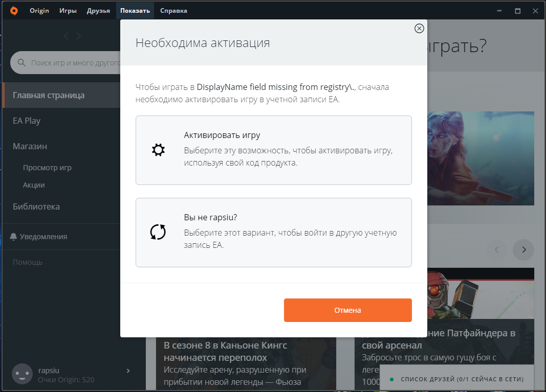
Task: Open the Справка menu
Action: coord(173,11)
